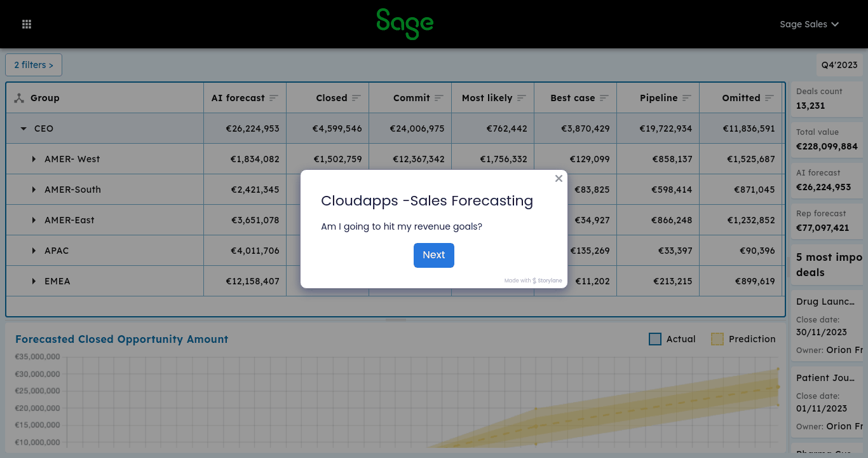
Task: Open the 2 filters button
Action: [34, 65]
